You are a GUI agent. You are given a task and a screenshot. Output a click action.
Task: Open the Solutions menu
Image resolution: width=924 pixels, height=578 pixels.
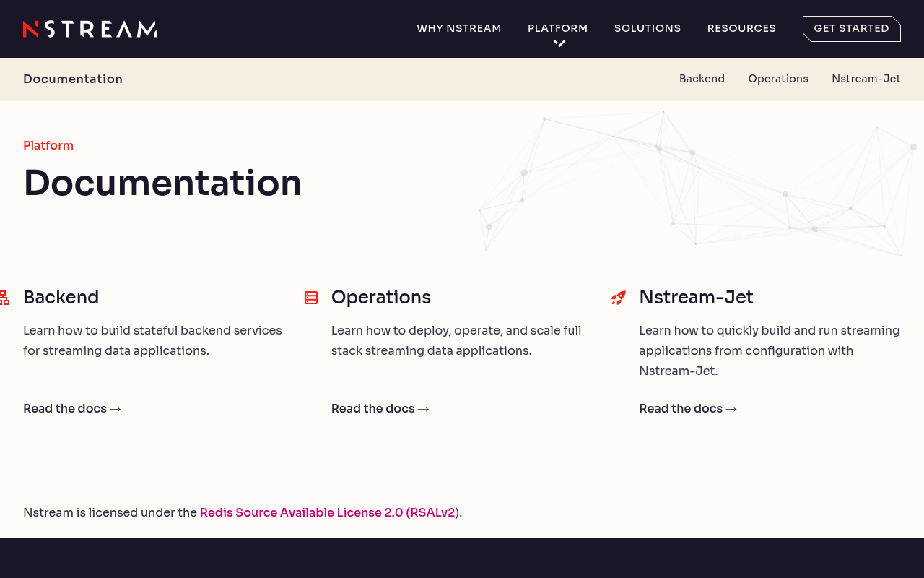pyautogui.click(x=648, y=28)
